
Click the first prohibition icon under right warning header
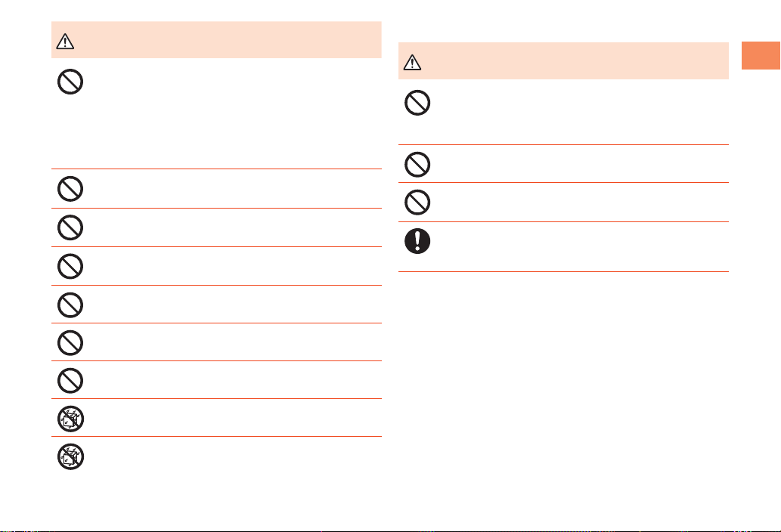(x=417, y=103)
